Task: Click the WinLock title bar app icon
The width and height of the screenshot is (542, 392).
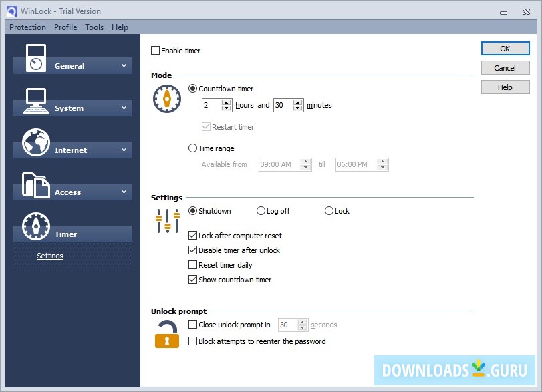Action: [x=12, y=11]
